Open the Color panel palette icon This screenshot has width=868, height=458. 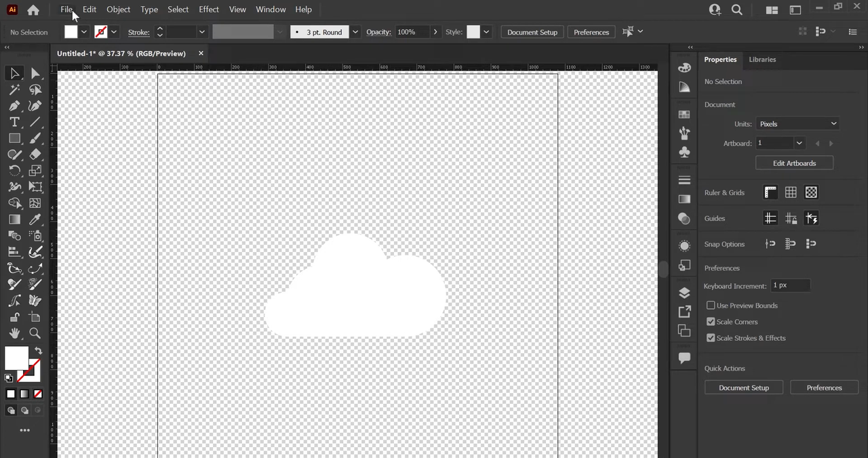coord(684,67)
